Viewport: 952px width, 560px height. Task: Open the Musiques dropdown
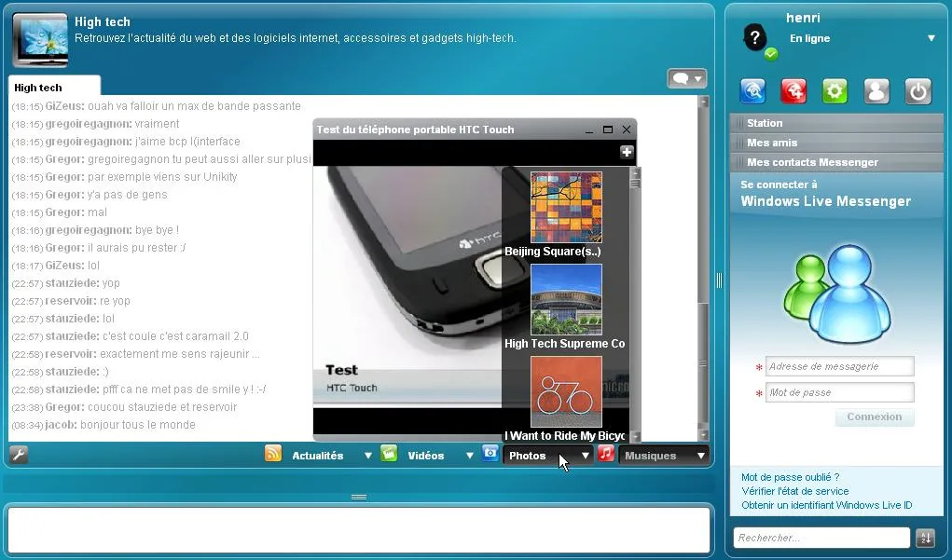coord(664,456)
